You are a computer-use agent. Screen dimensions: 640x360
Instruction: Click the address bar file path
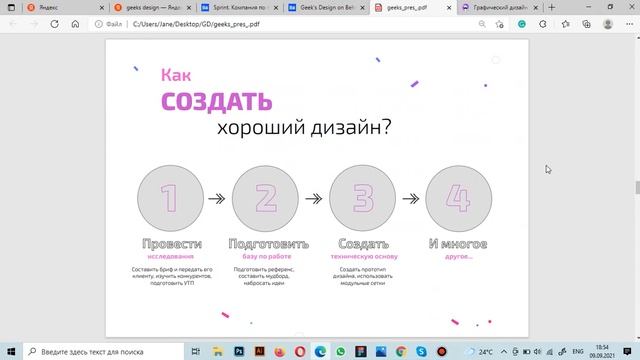[x=196, y=24]
